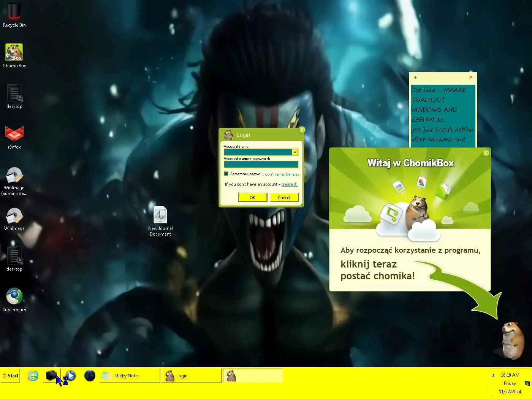The width and height of the screenshot is (532, 399).
Task: Toggle the Remember password checkbox
Action: coord(226,174)
